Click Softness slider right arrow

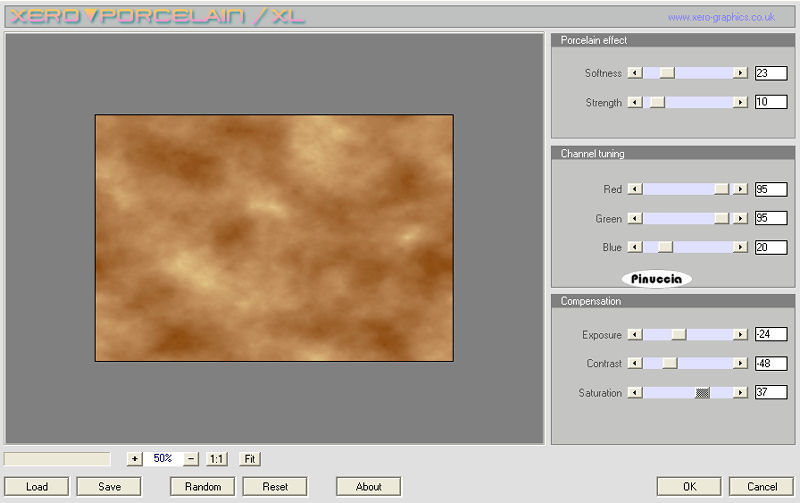tap(740, 73)
